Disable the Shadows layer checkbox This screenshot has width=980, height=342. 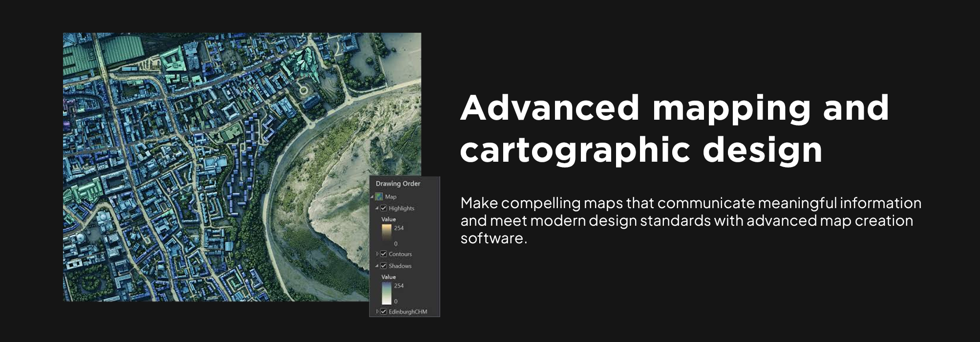(x=383, y=266)
